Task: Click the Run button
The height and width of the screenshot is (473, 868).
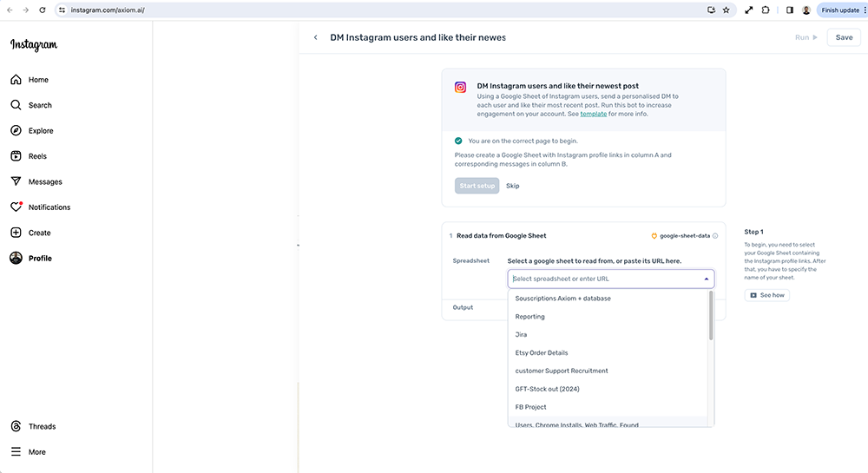Action: tap(806, 37)
